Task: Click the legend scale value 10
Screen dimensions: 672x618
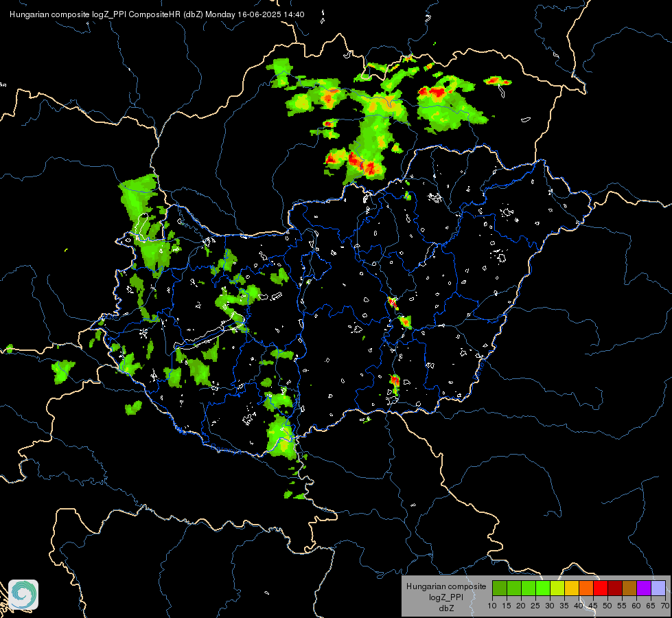Action: coord(492,606)
